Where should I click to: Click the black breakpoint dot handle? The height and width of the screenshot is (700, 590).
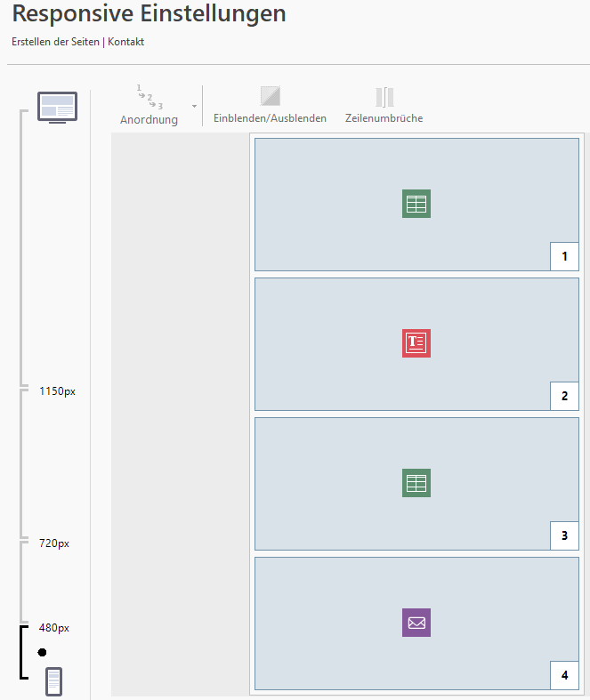pyautogui.click(x=42, y=652)
